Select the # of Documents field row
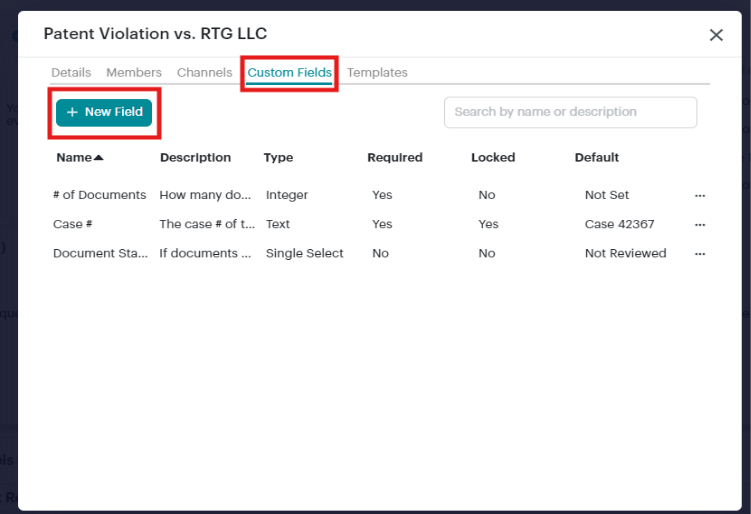This screenshot has width=751, height=514. click(x=100, y=196)
